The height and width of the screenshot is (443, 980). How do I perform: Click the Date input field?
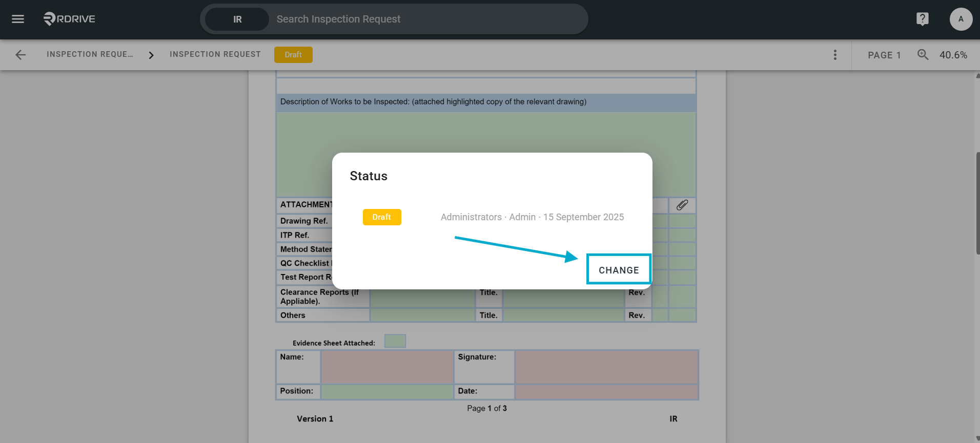[x=606, y=392]
